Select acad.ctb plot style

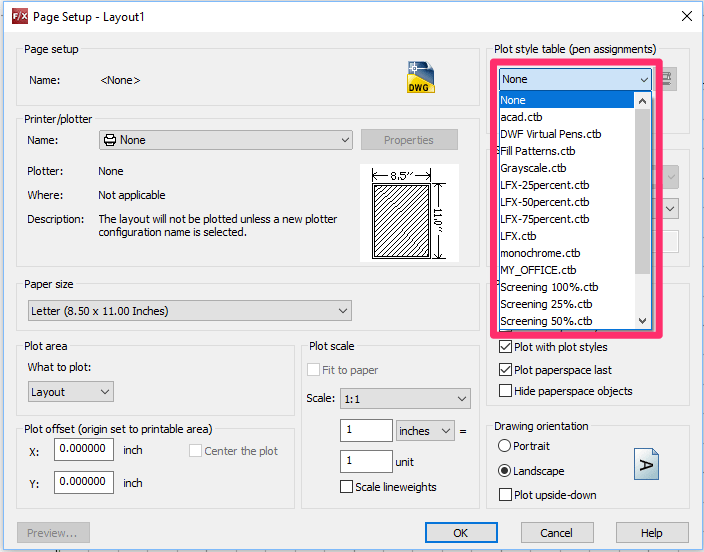point(567,117)
